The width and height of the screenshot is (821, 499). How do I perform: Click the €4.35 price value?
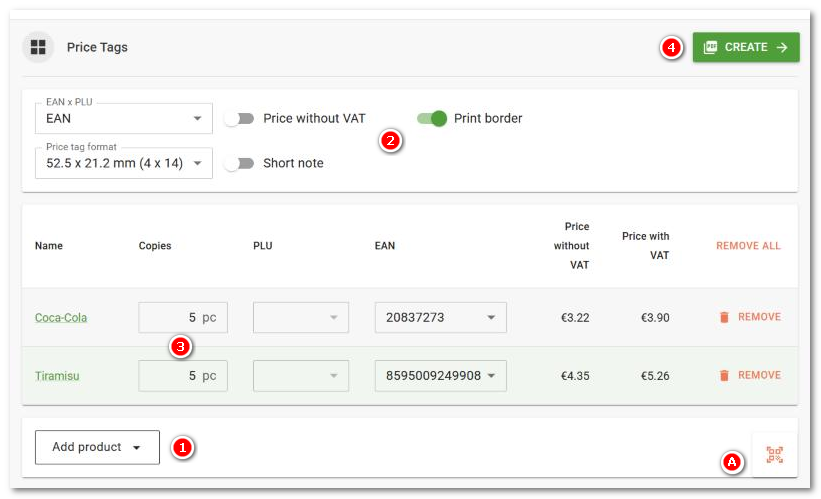575,376
